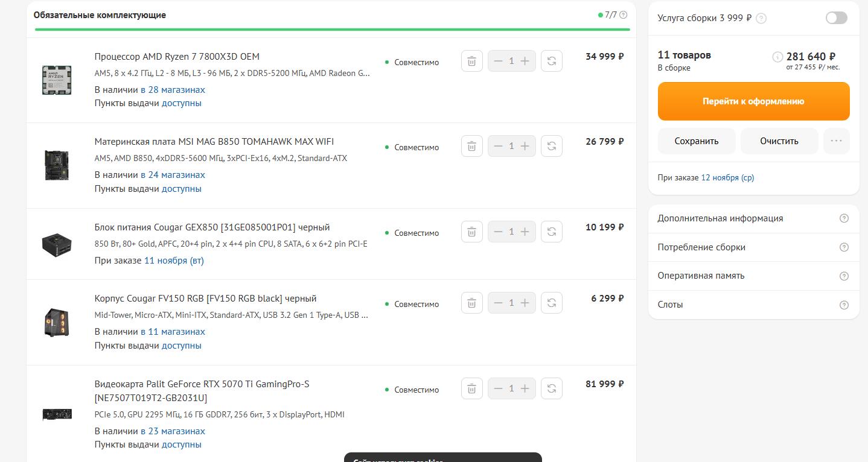
Task: Open the more options menu with three dots
Action: pos(836,141)
